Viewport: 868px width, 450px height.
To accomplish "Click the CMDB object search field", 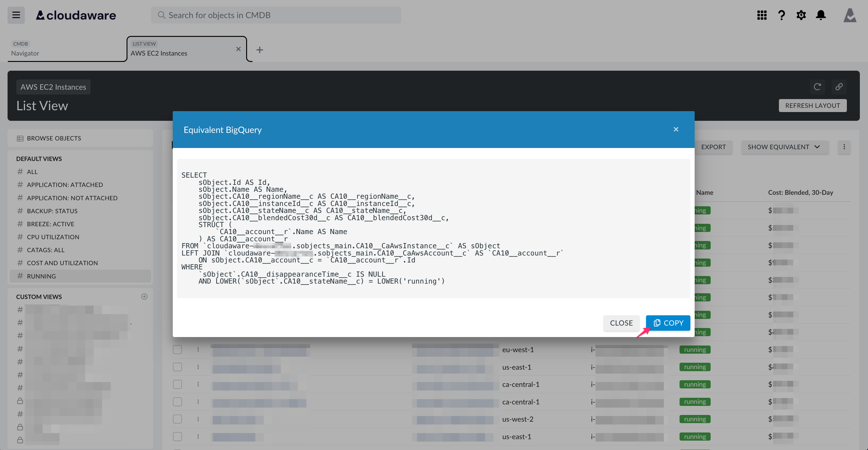I will tap(276, 15).
